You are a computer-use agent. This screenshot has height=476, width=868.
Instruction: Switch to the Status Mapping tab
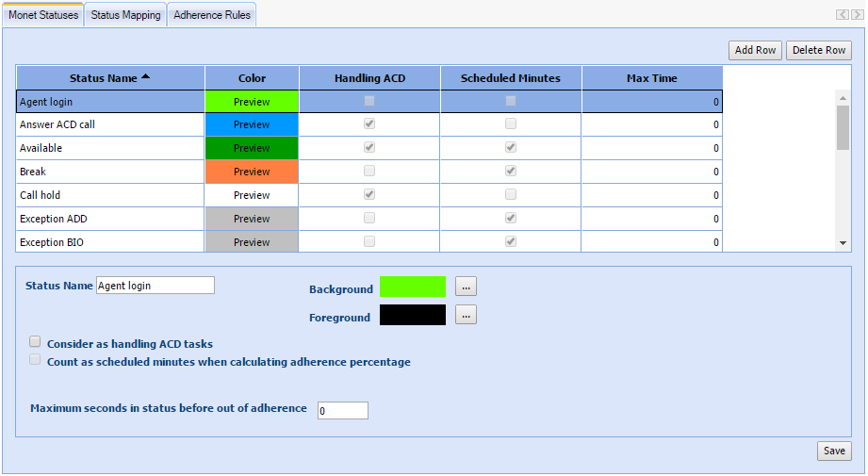pyautogui.click(x=125, y=15)
